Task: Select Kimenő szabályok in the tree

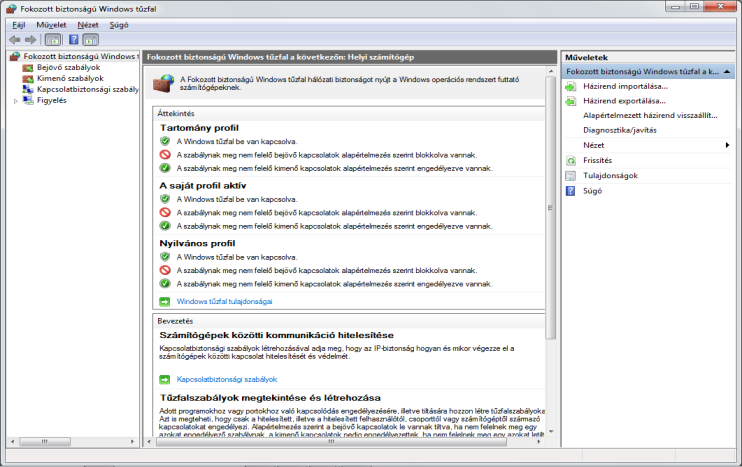Action: [70, 79]
